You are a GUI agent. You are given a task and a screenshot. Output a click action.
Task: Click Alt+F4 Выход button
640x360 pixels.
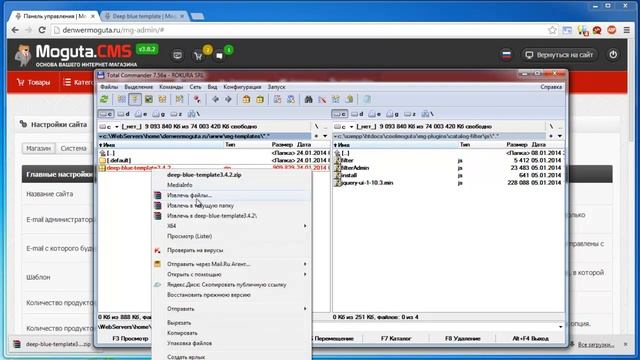tap(530, 338)
